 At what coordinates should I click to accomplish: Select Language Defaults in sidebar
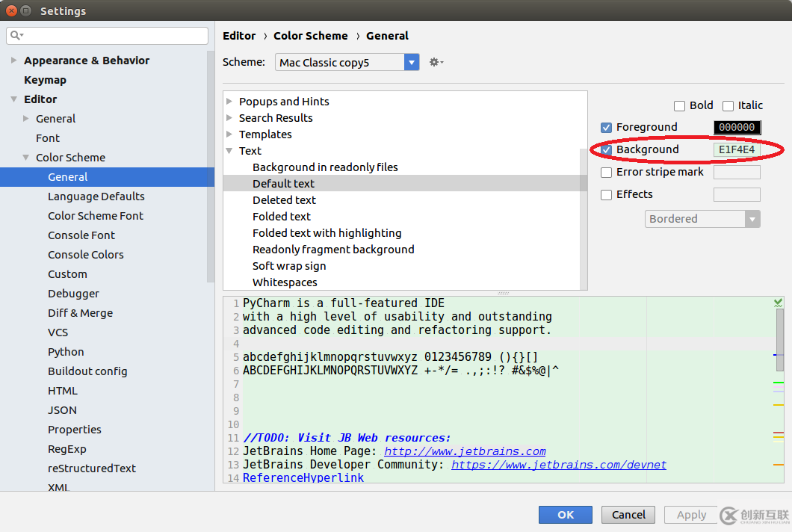(96, 197)
